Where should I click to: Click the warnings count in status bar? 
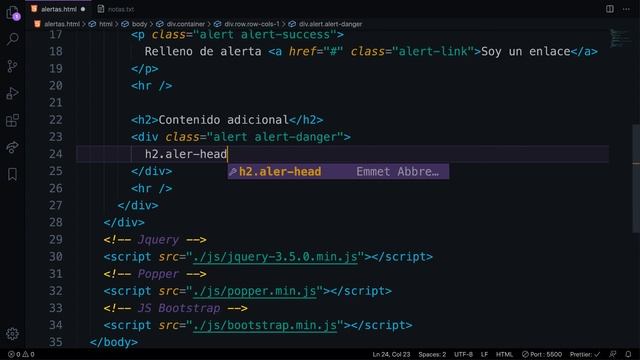pos(28,354)
